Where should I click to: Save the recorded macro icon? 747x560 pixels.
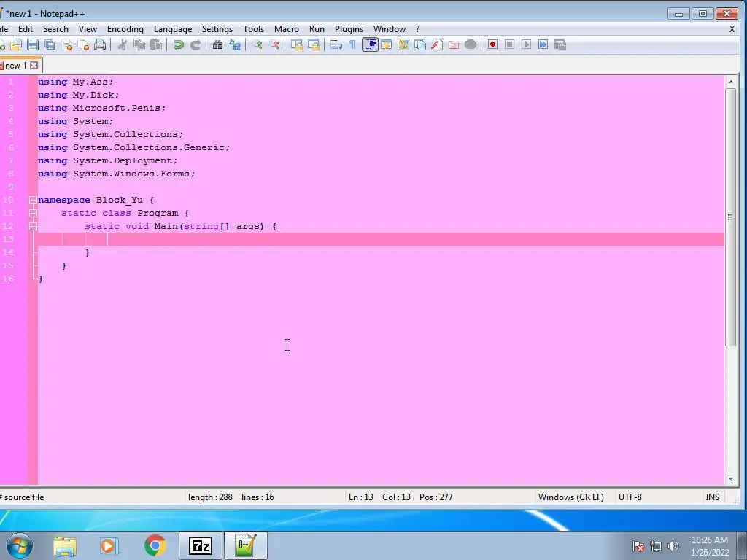(x=560, y=44)
